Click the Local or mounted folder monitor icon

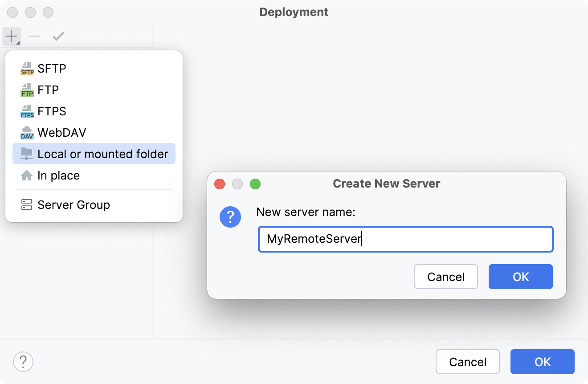(26, 154)
